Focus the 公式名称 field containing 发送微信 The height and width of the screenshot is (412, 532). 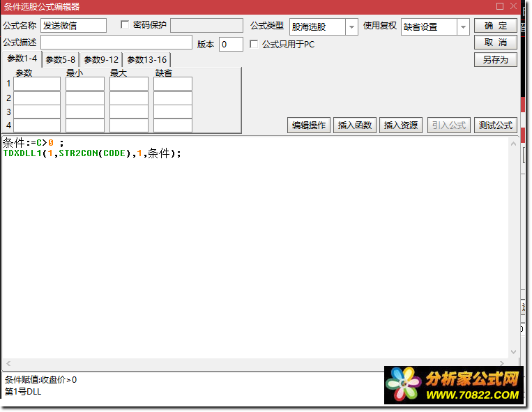click(x=74, y=26)
